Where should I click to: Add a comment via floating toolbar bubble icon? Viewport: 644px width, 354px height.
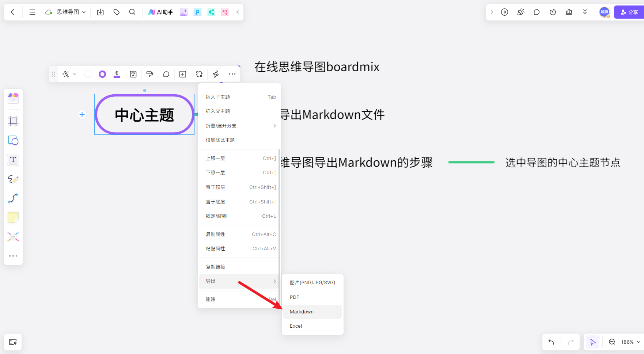point(166,74)
